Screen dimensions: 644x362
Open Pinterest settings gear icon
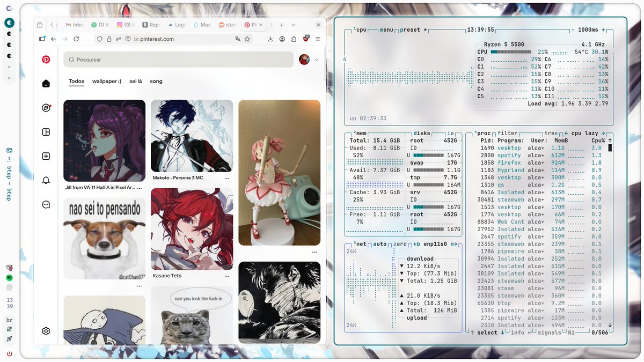(46, 331)
